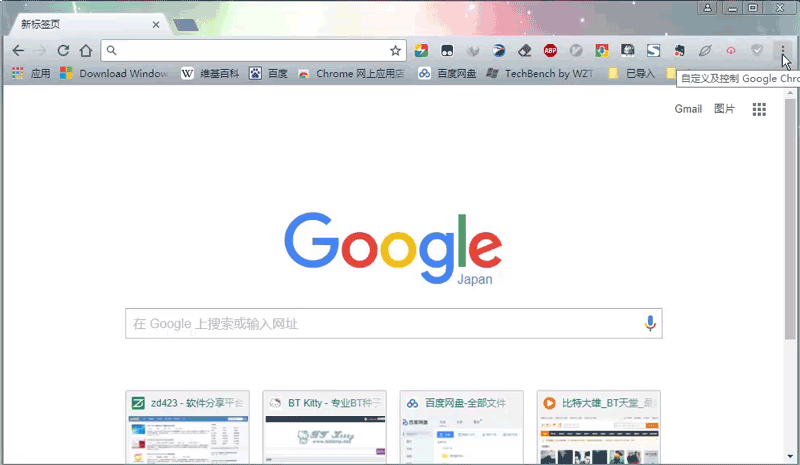
Task: Open the 已导入 bookmarks folder
Action: 632,74
